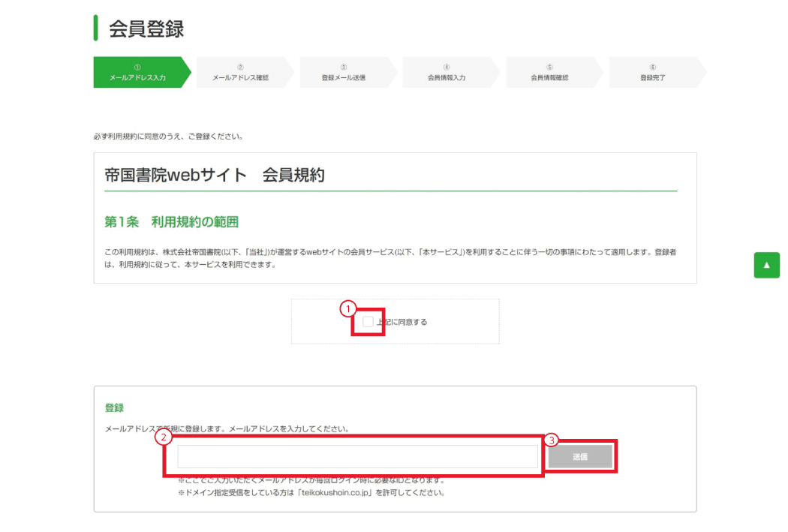Viewport: 788px width, 532px height.
Task: Click the green 登録 section heading
Action: pyautogui.click(x=114, y=408)
